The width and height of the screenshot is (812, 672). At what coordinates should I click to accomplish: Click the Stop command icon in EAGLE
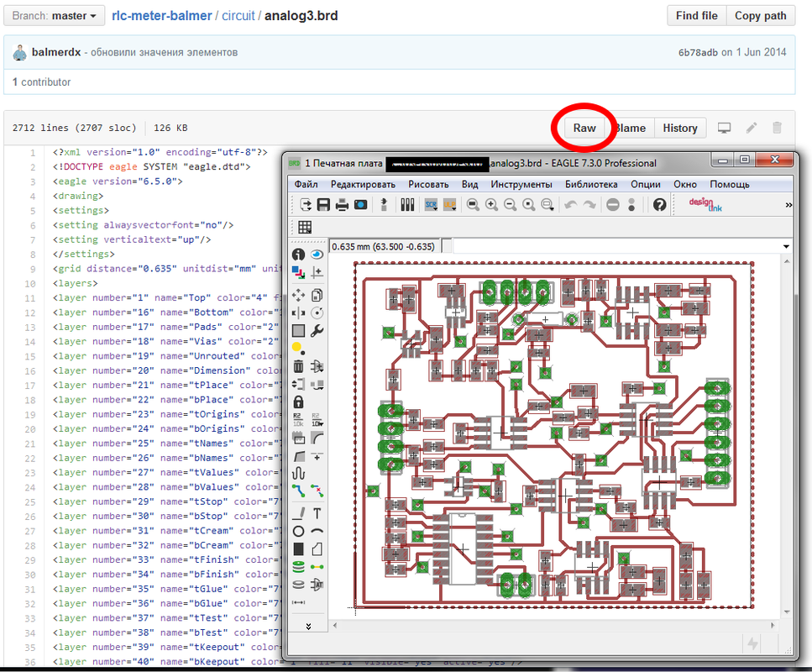613,205
